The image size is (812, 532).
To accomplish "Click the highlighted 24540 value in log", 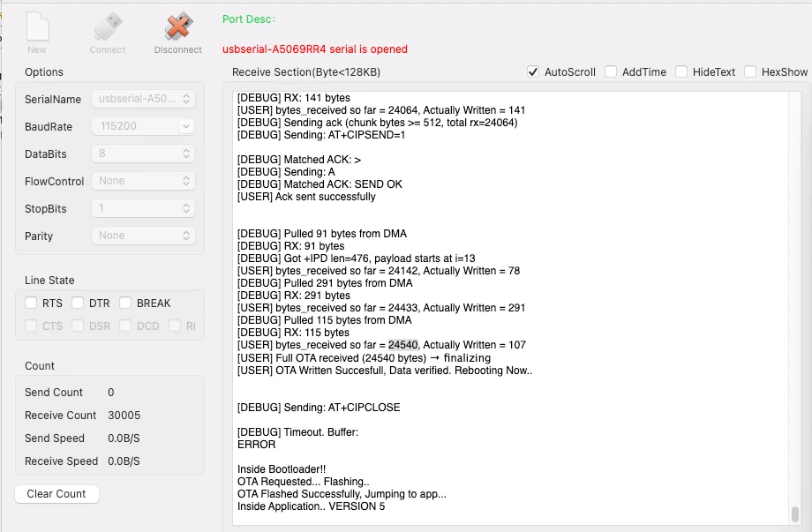I will [403, 345].
